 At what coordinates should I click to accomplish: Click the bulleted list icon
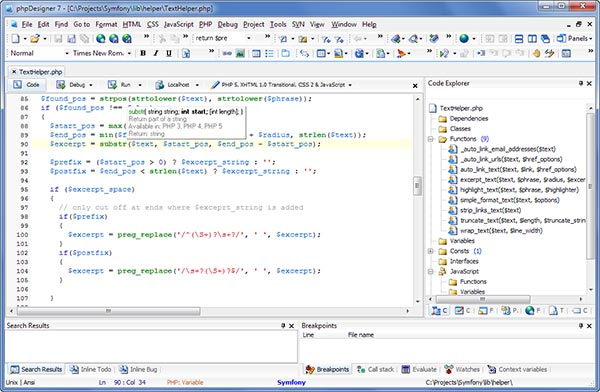[269, 53]
